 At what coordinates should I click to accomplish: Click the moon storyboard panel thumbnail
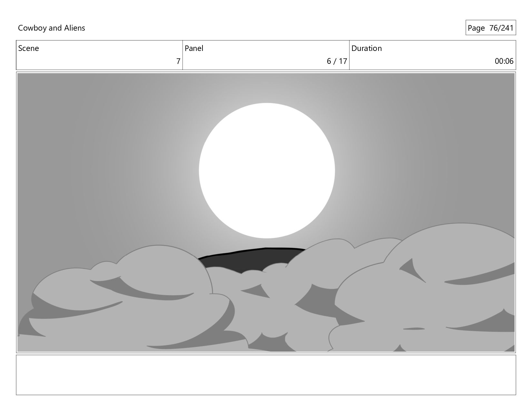(266, 212)
